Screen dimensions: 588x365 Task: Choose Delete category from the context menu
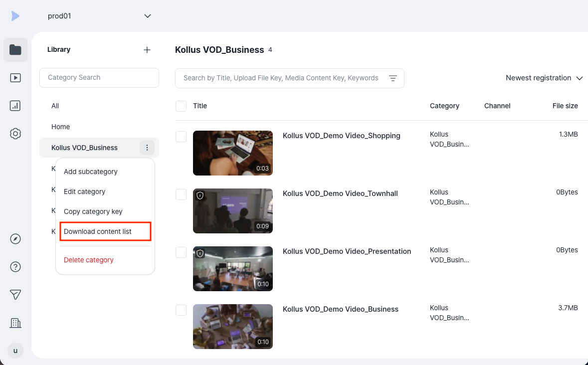[88, 260]
